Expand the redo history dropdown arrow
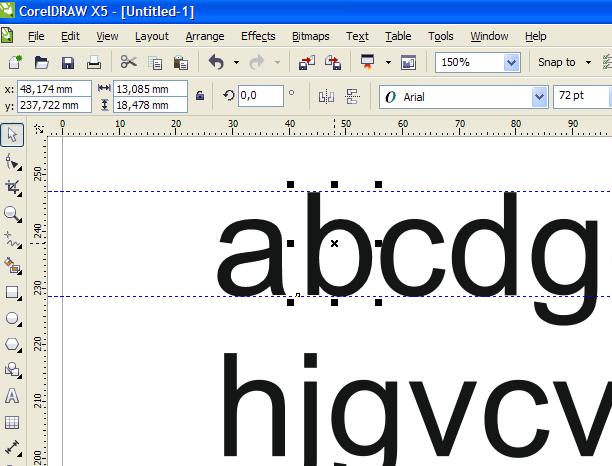Screen dimensions: 612x466 pos(277,62)
